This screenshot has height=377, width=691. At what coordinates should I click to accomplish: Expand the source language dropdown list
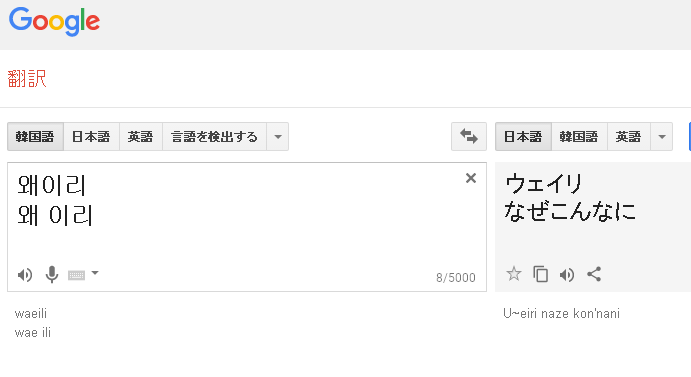(278, 137)
